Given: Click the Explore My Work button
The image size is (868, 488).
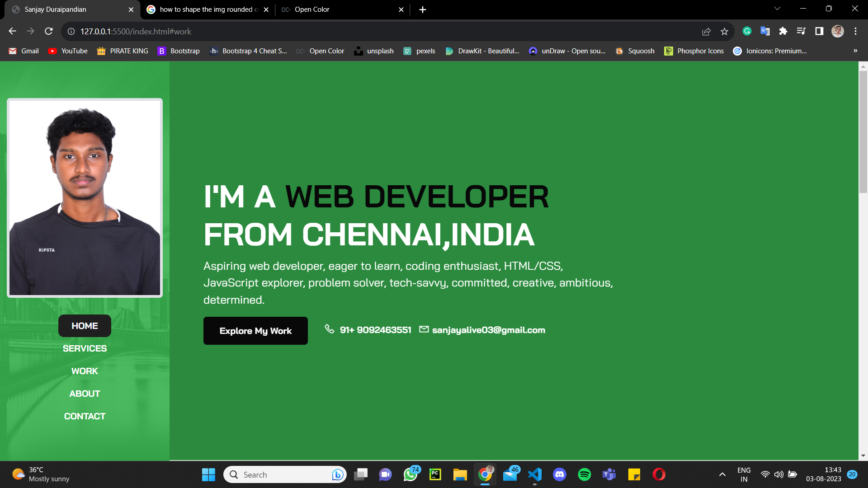Looking at the screenshot, I should [x=255, y=331].
